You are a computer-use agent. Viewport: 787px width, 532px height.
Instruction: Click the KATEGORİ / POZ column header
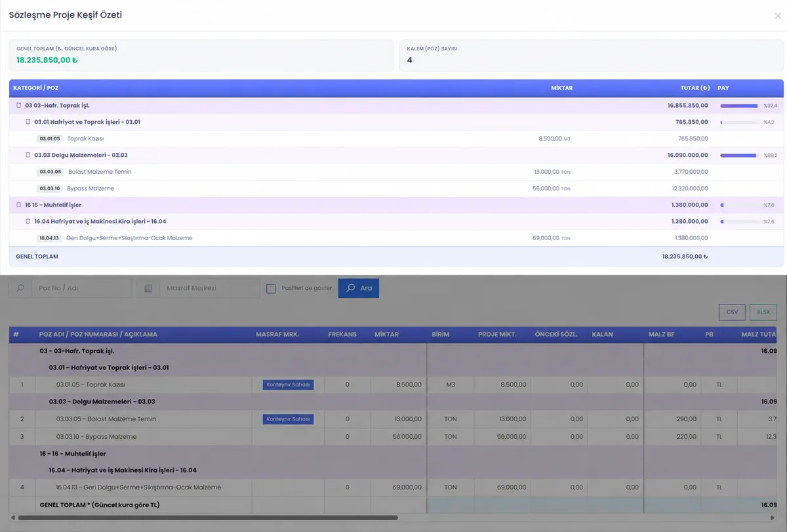35,88
